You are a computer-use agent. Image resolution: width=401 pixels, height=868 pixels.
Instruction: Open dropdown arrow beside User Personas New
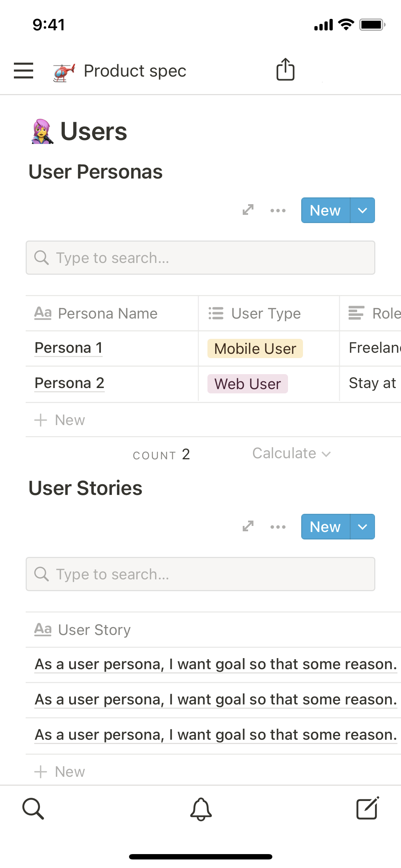pyautogui.click(x=363, y=211)
